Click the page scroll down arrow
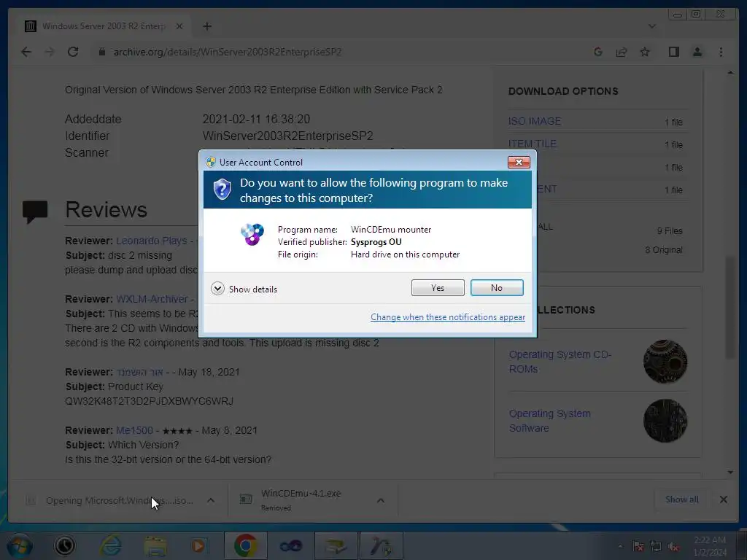Image resolution: width=747 pixels, height=560 pixels. click(x=730, y=472)
